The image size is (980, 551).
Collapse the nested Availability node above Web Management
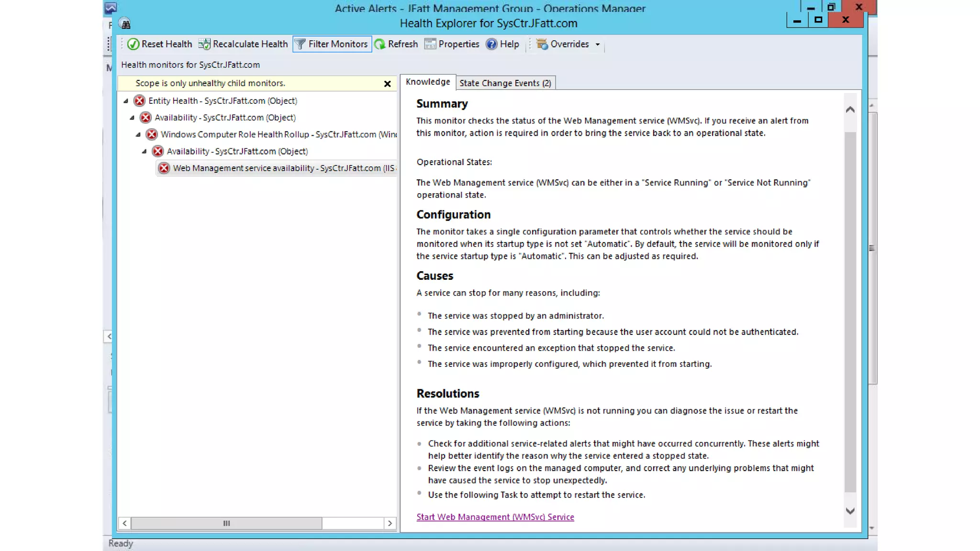[x=145, y=151]
